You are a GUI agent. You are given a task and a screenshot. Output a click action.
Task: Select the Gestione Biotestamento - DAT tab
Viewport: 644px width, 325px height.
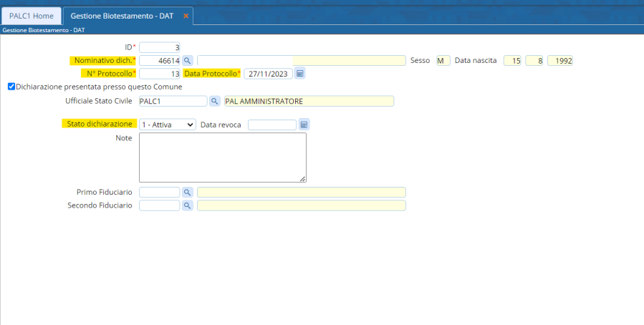pyautogui.click(x=122, y=16)
